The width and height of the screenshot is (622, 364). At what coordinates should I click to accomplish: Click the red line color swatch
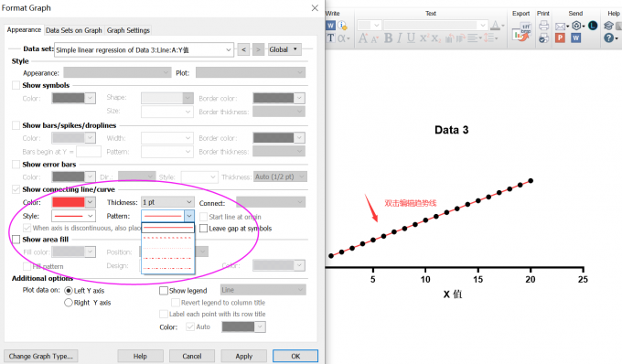pos(69,202)
